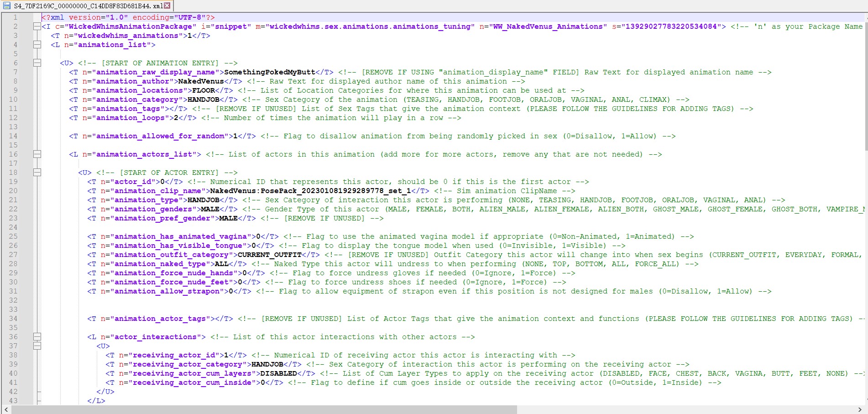868x414 pixels.
Task: Click the clip name NakedVenus:PosePack text
Action: (310, 191)
